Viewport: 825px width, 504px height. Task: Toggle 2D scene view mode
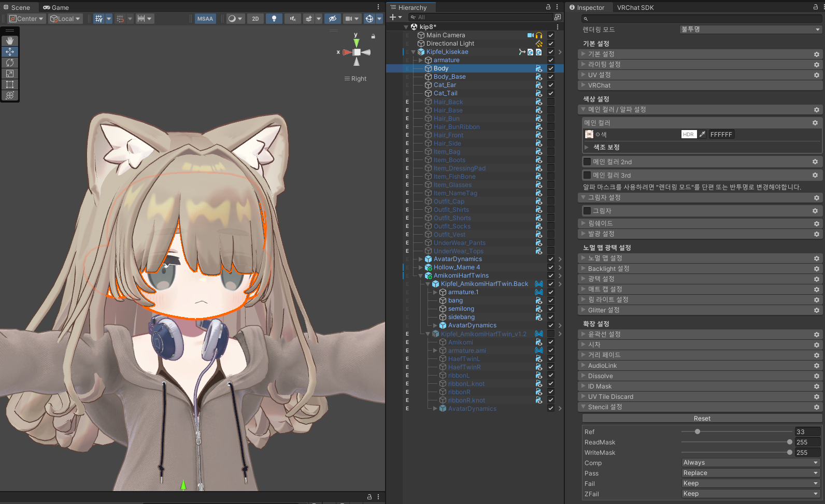point(255,19)
